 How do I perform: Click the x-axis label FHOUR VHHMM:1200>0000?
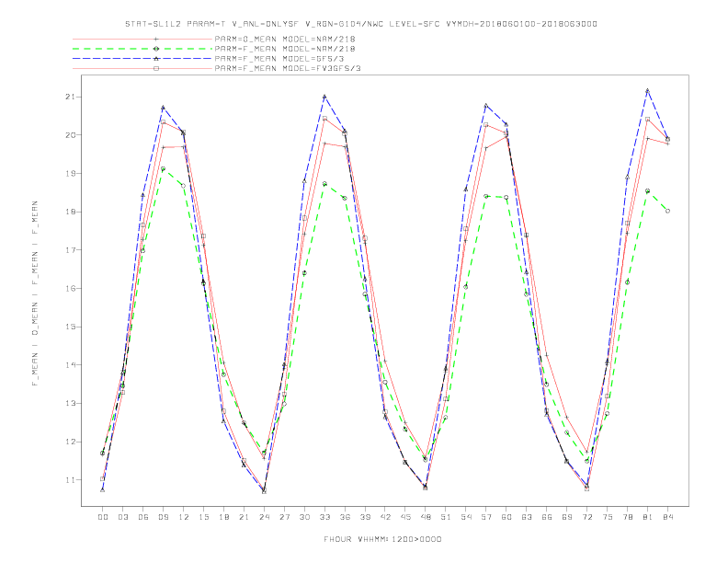pos(382,539)
